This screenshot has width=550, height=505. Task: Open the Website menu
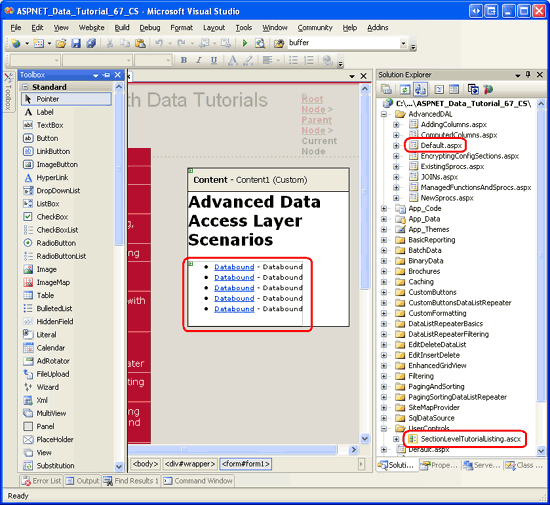(91, 28)
